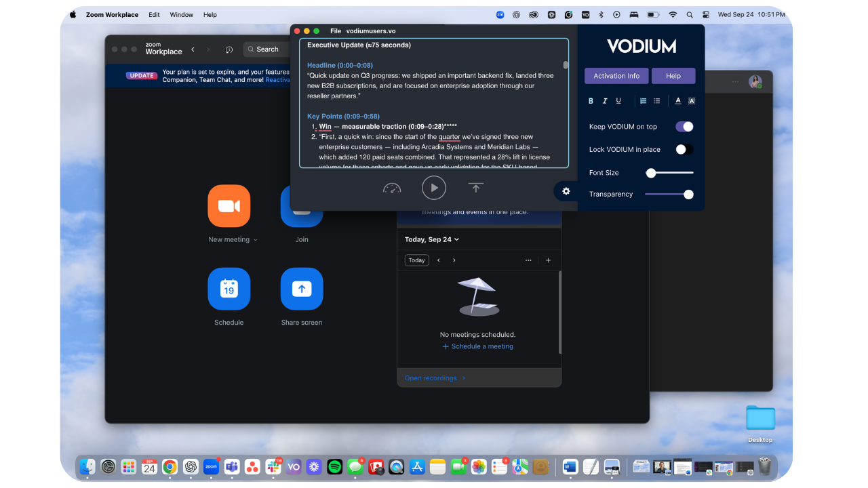The image size is (868, 488).
Task: Expand the Today, Sep 24 date dropdown
Action: [432, 239]
